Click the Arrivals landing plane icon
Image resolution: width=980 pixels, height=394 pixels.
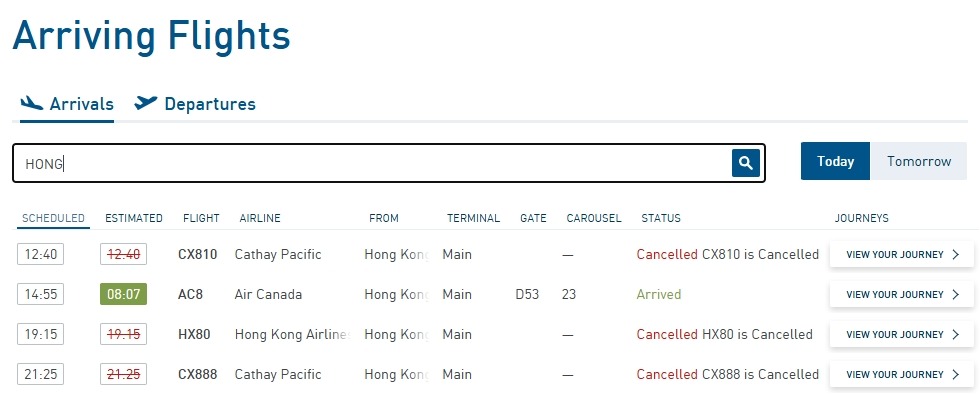(31, 103)
